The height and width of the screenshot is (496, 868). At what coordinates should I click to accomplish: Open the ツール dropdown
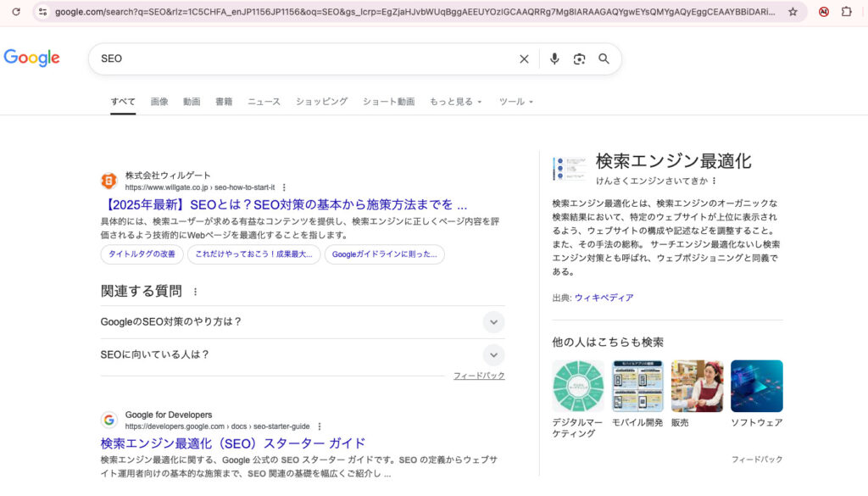[515, 102]
